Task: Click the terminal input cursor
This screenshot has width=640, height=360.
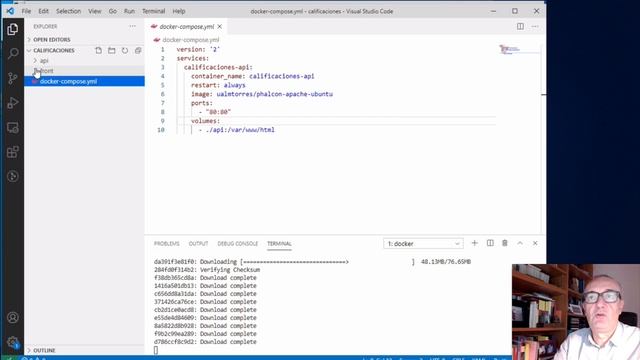Action: tap(156, 350)
